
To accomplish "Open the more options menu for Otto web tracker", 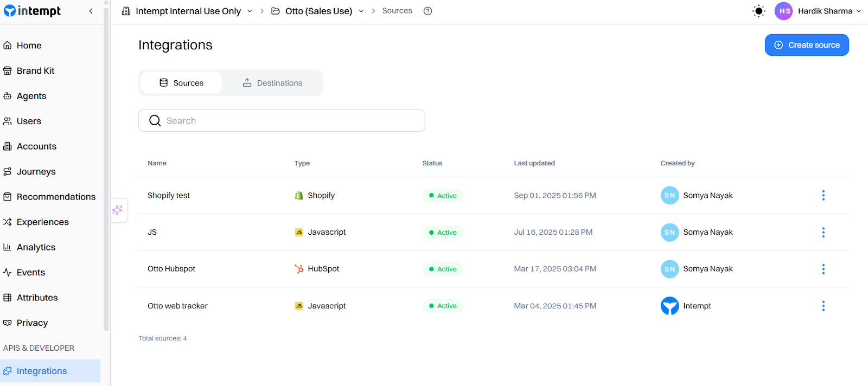I will point(824,306).
